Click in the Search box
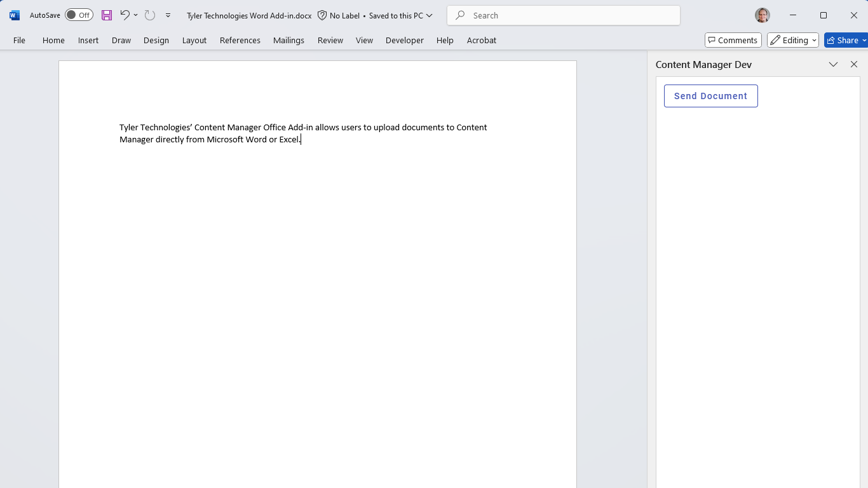868x488 pixels. coord(564,15)
